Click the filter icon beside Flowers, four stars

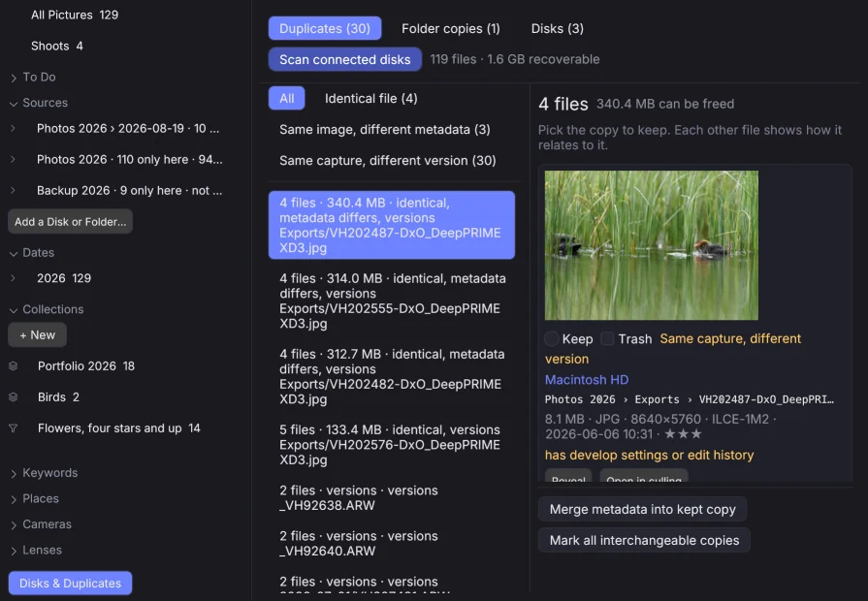14,427
